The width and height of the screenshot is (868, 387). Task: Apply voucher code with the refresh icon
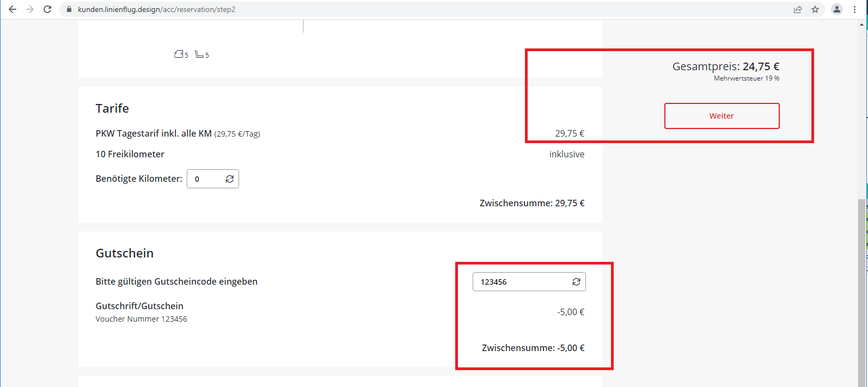pyautogui.click(x=576, y=282)
